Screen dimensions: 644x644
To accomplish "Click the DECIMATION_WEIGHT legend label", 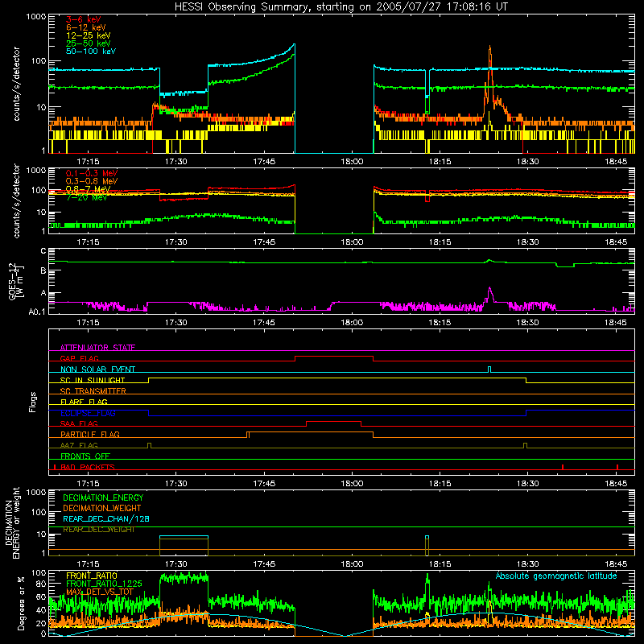I will 102,508.
